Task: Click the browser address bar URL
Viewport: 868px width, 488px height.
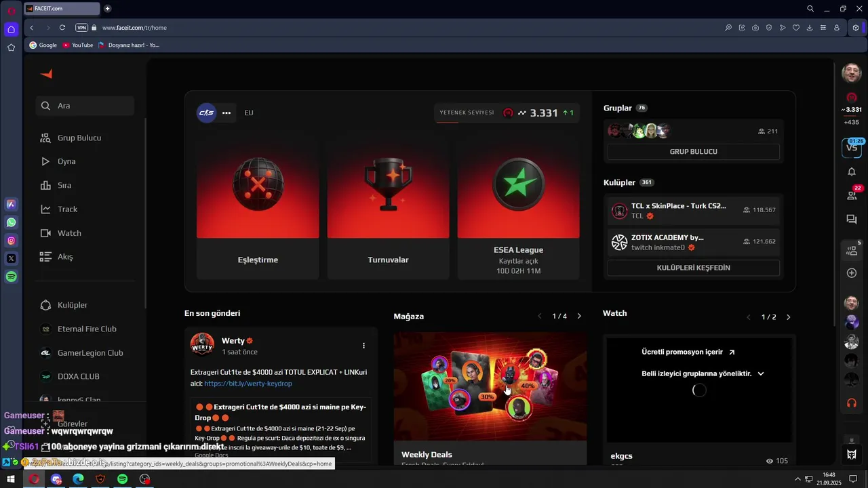Action: click(134, 28)
